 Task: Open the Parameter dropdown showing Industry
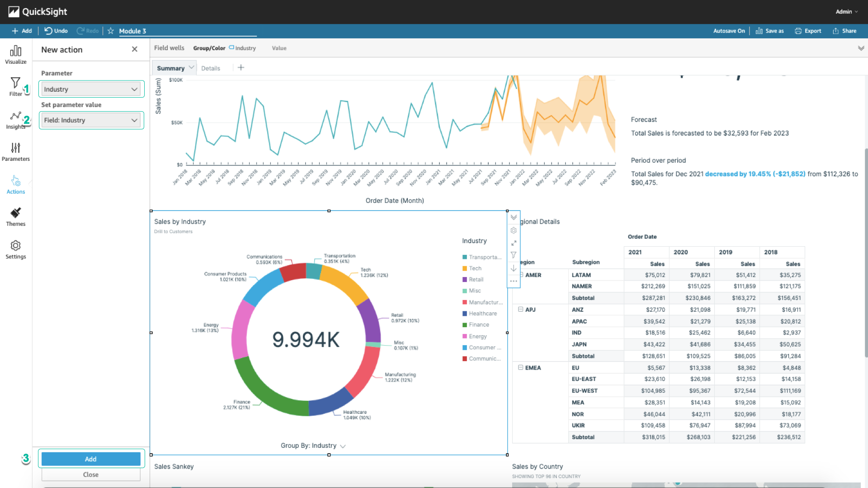coord(91,89)
